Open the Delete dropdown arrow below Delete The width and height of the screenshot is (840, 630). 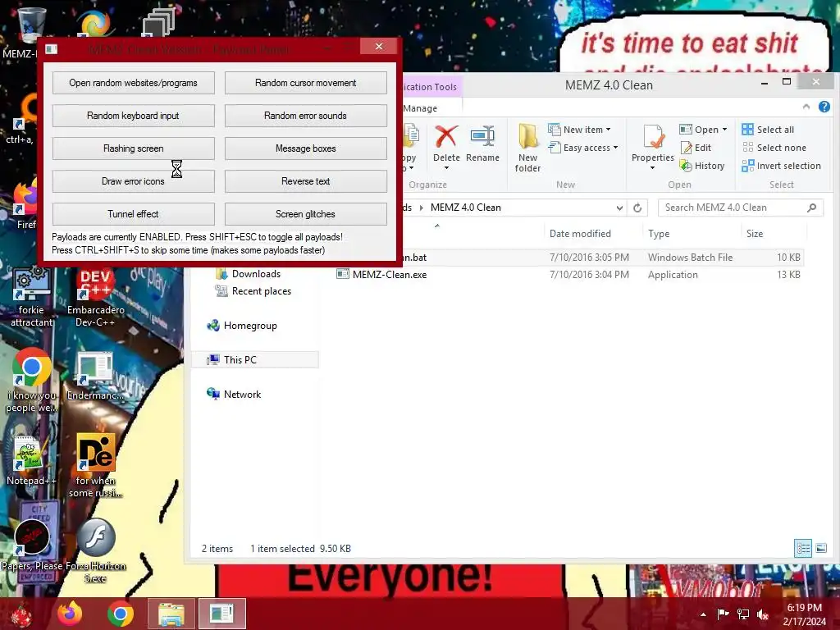[x=446, y=168]
